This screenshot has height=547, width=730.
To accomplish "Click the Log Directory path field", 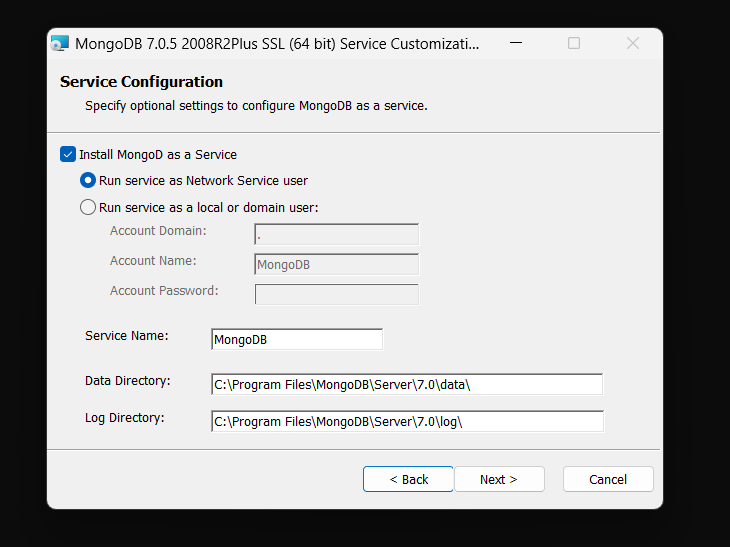I will pyautogui.click(x=407, y=421).
